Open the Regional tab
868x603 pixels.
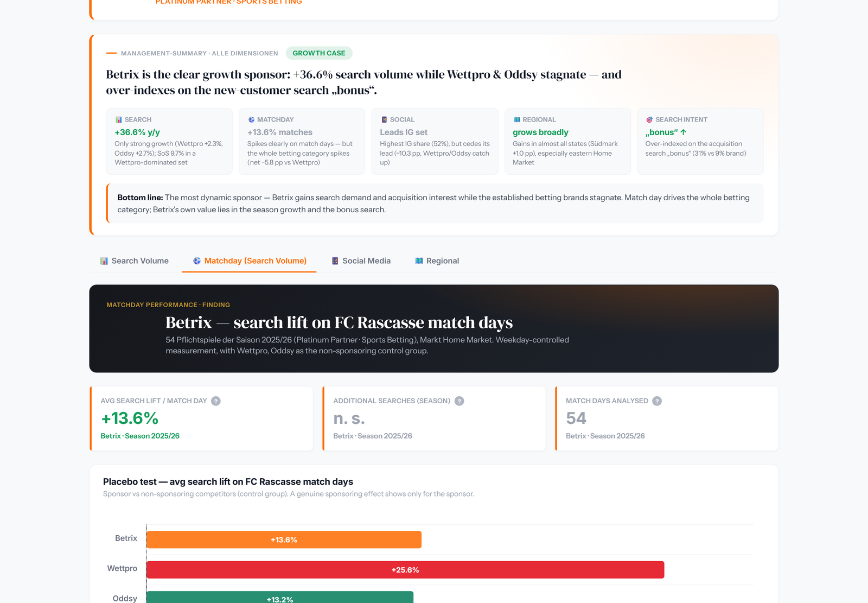[x=437, y=261]
